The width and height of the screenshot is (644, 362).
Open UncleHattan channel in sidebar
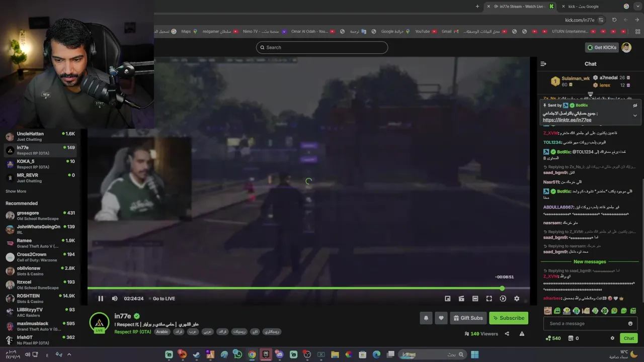pos(40,136)
